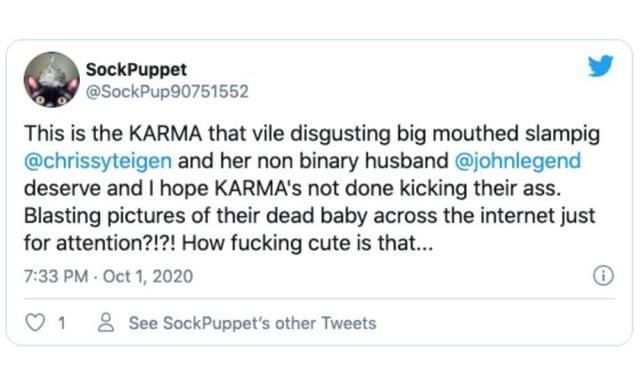This screenshot has height=384, width=640.
Task: Open SockPuppet's cat profile picture
Action: coord(51,79)
